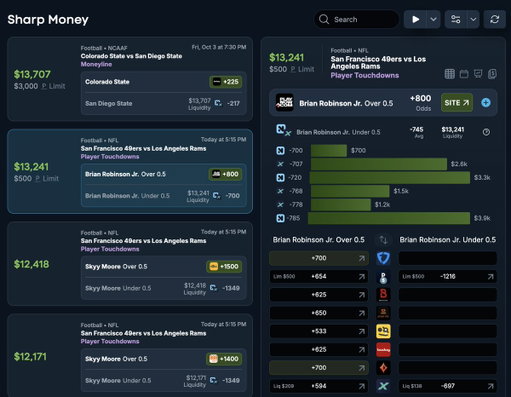
Task: Click the Player Touchdowns label in the detail panel
Action: pos(365,76)
